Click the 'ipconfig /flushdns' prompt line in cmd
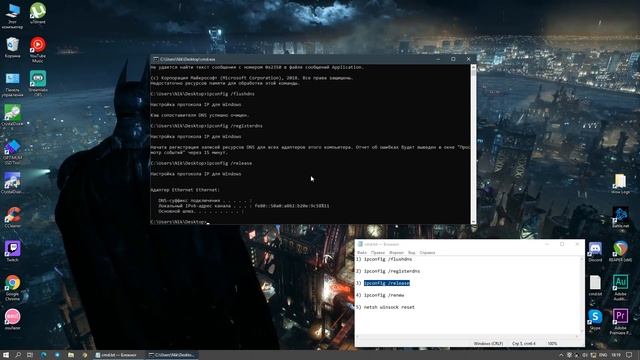Screen dimensions: 640x360 point(202,94)
